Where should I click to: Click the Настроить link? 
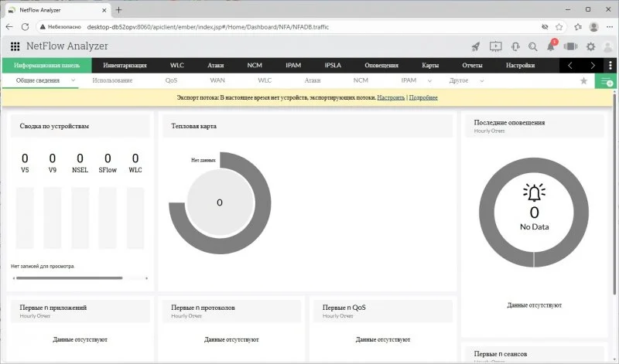(x=391, y=98)
